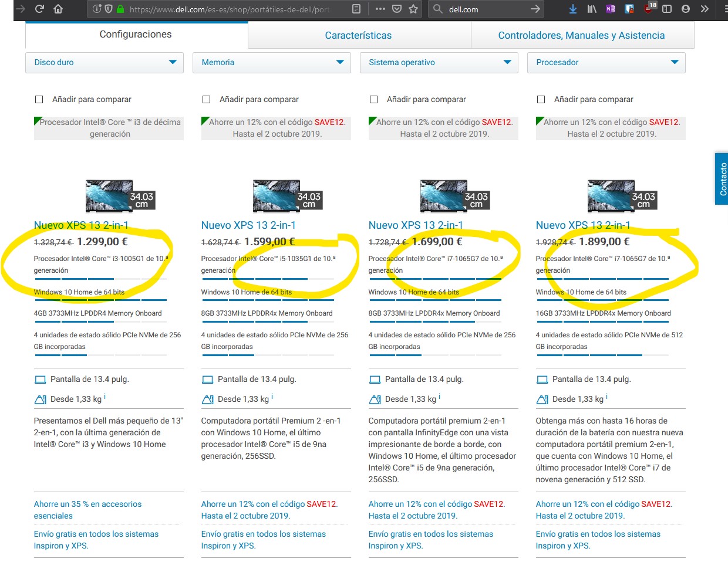
Task: Switch to the Configuraciones tab
Action: [x=136, y=35]
